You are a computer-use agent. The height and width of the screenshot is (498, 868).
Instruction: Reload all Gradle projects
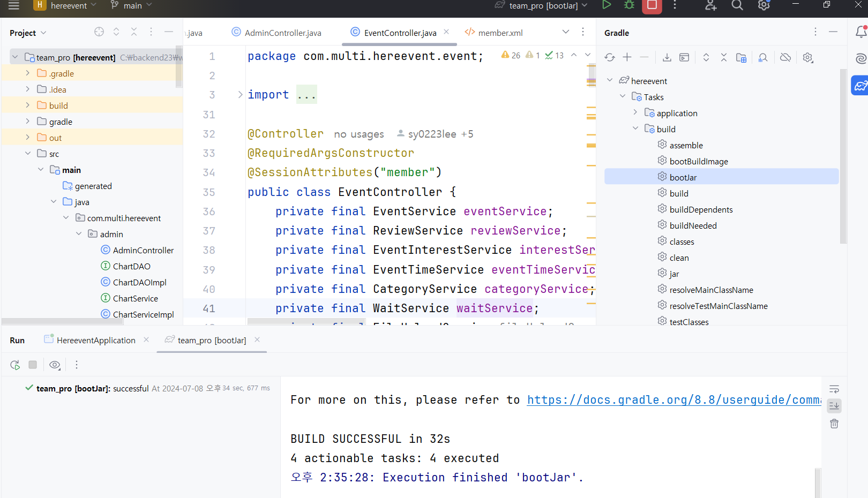pos(610,57)
